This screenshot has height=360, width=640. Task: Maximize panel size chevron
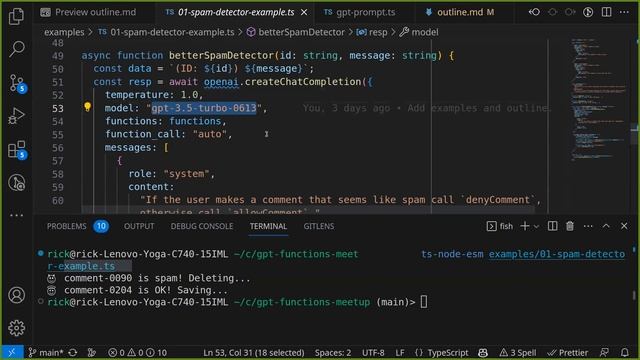(x=606, y=226)
